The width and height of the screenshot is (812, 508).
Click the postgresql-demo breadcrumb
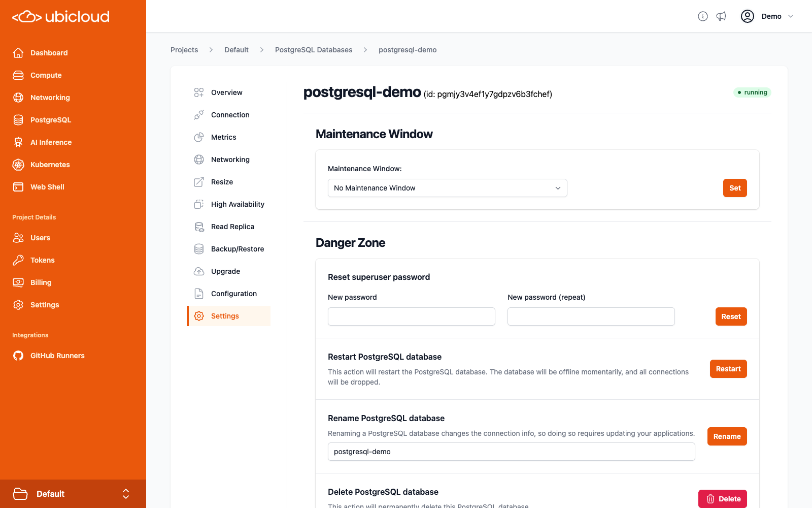pyautogui.click(x=408, y=50)
